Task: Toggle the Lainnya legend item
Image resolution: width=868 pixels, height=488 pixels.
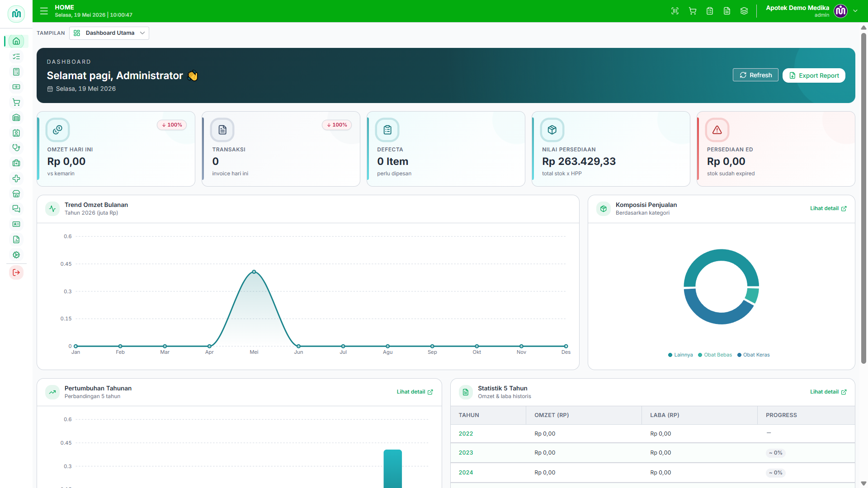Action: [680, 355]
